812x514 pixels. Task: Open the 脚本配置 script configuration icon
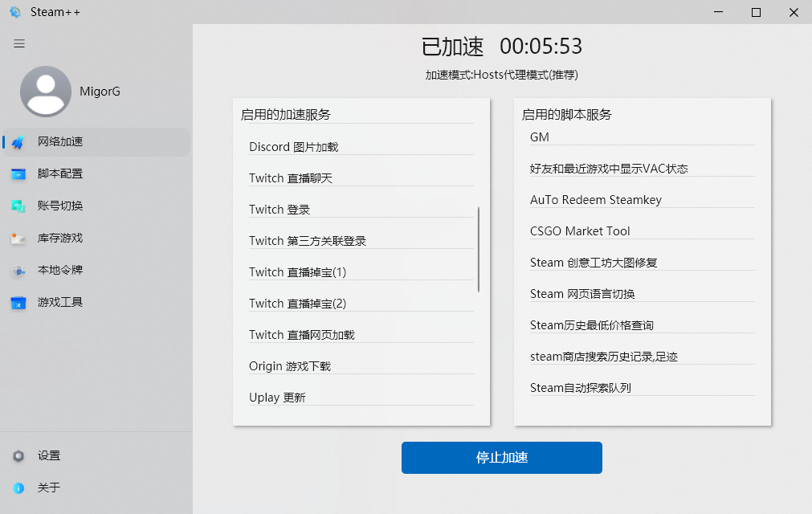16,173
